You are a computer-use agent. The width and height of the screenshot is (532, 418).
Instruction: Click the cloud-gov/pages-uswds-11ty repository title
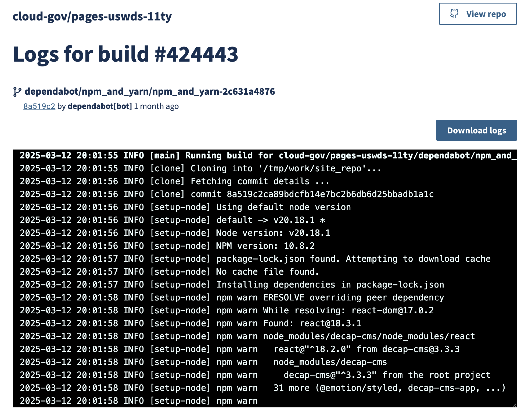92,16
